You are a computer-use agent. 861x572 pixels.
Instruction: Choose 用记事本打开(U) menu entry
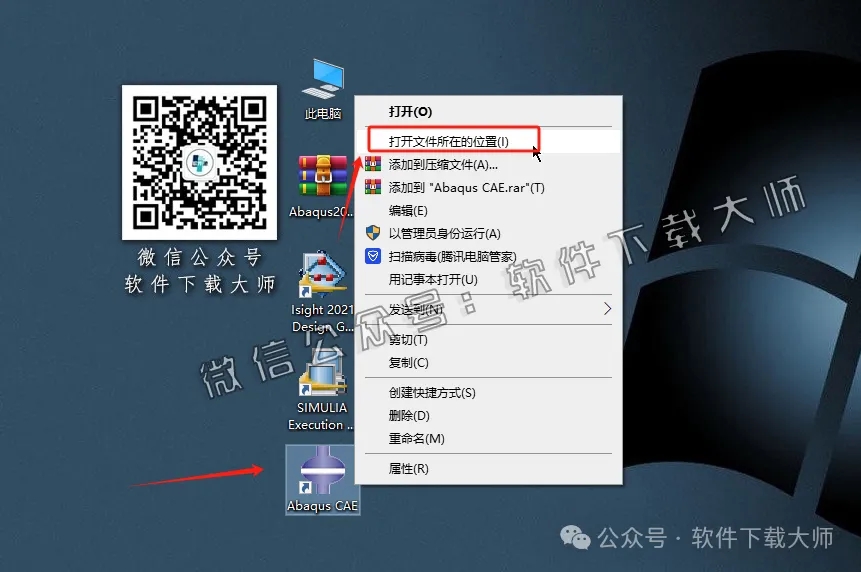[488, 279]
